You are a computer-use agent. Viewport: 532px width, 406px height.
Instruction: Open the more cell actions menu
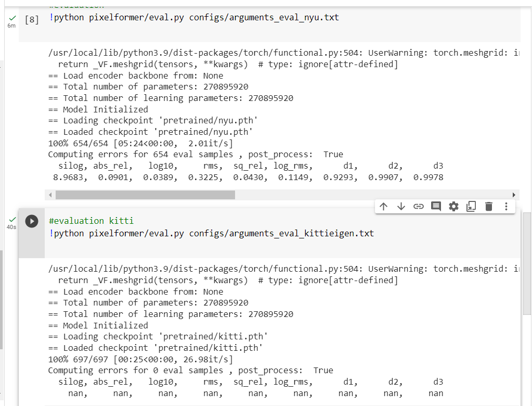(x=506, y=206)
